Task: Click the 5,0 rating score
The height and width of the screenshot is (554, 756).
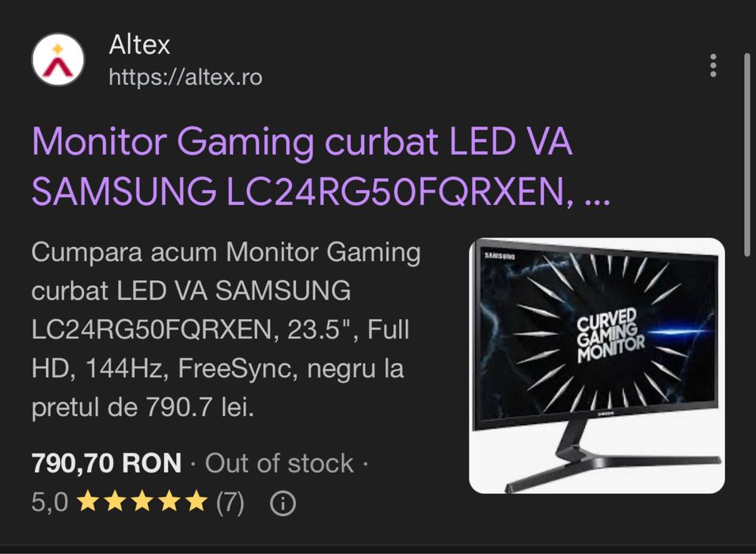Action: point(50,503)
